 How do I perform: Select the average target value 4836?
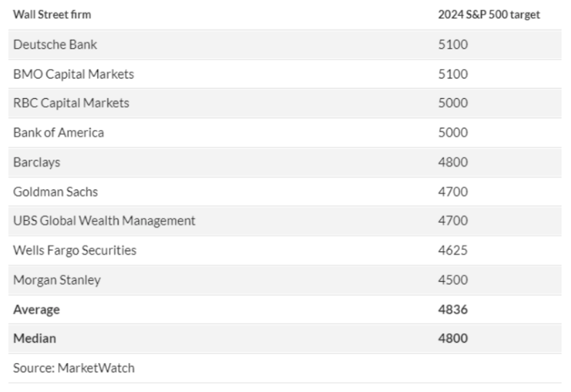tap(453, 309)
